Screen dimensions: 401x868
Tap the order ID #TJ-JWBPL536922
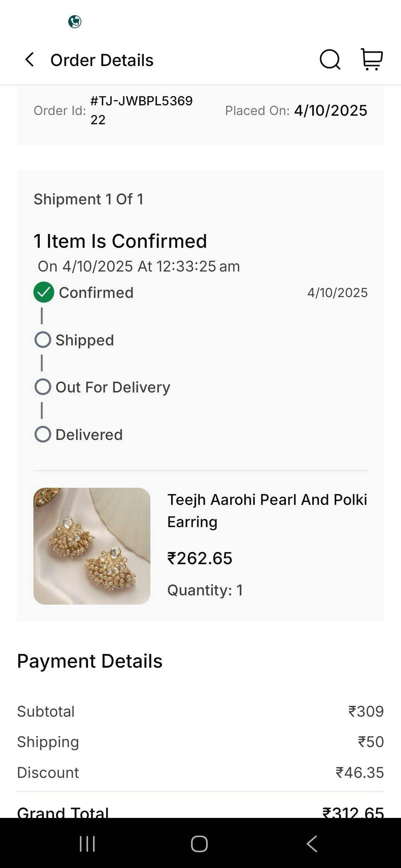pos(141,110)
